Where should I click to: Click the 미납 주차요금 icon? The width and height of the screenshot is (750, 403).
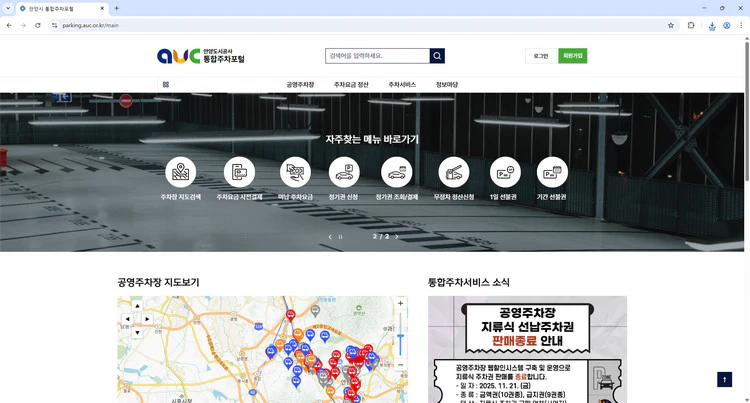pyautogui.click(x=296, y=173)
